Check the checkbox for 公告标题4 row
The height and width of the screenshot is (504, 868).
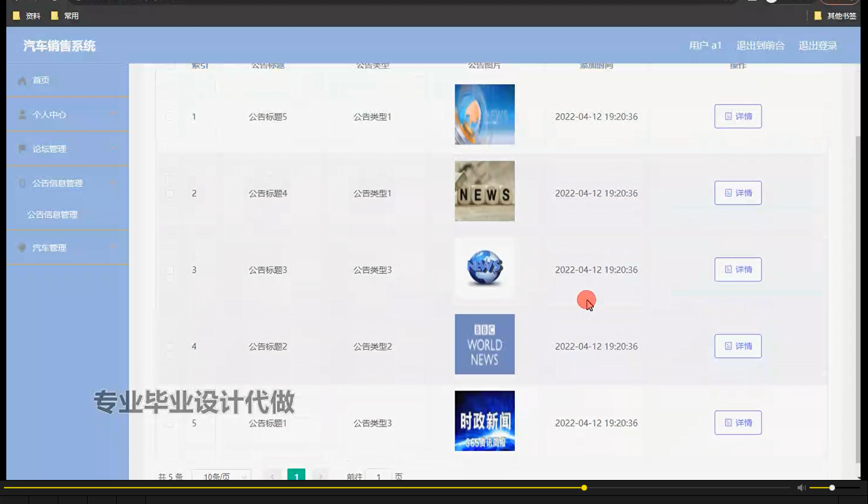[x=170, y=194]
